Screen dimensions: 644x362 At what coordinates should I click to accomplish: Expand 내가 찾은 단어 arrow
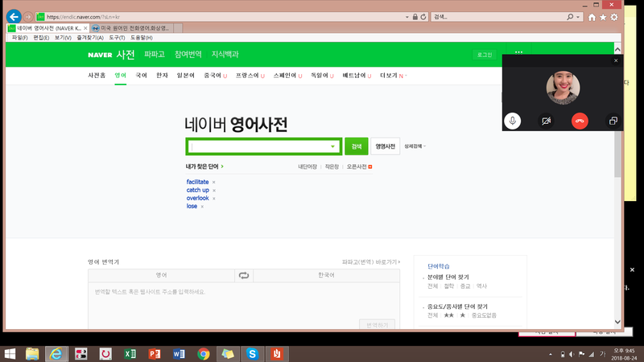(x=222, y=167)
